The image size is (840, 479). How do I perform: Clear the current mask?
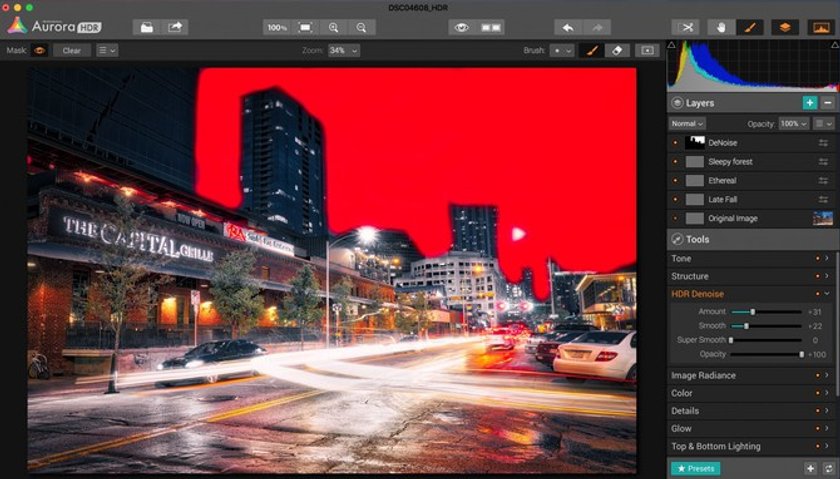[x=72, y=50]
